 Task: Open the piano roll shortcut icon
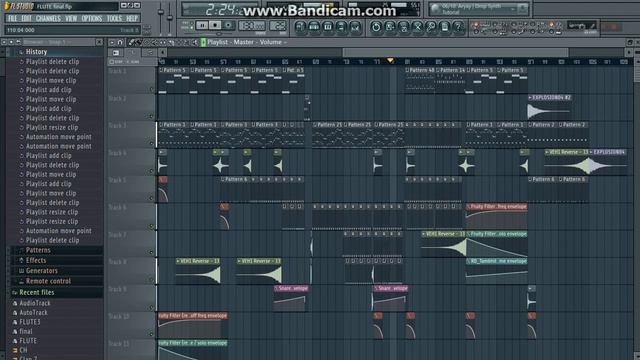tap(328, 27)
